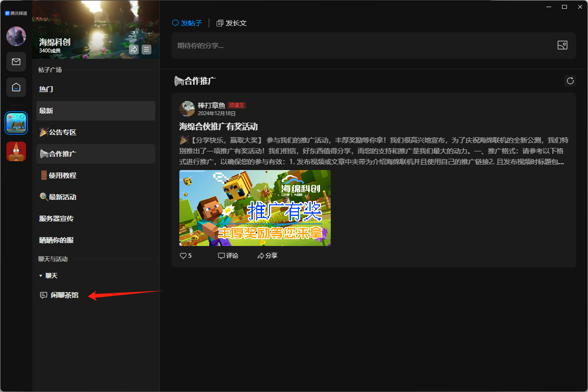Open the 最新活动 section
This screenshot has width=588, height=392.
pyautogui.click(x=96, y=197)
